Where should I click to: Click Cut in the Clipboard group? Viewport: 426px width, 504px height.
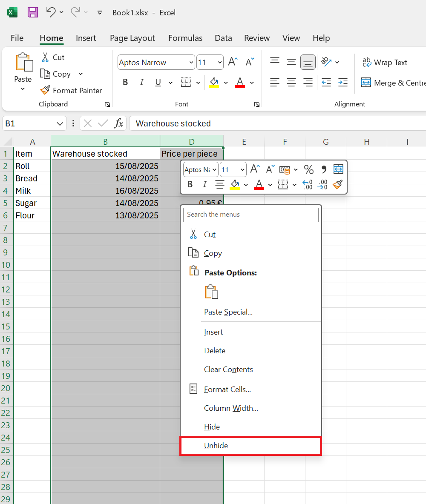point(53,57)
